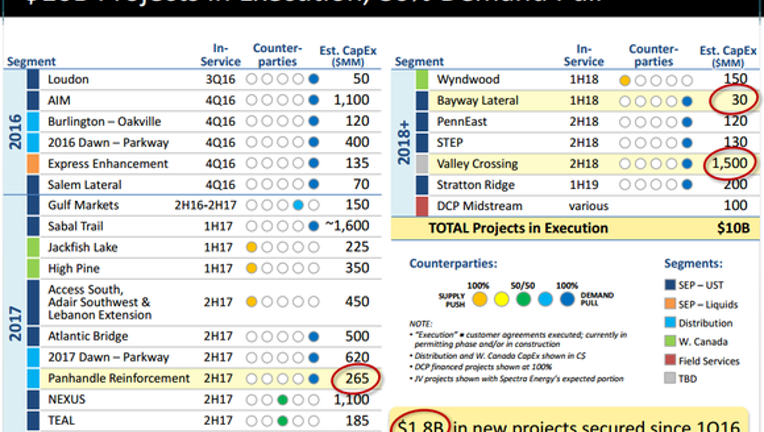Click the orange 100% supply push legend circle
The width and height of the screenshot is (764, 432).
point(479,299)
